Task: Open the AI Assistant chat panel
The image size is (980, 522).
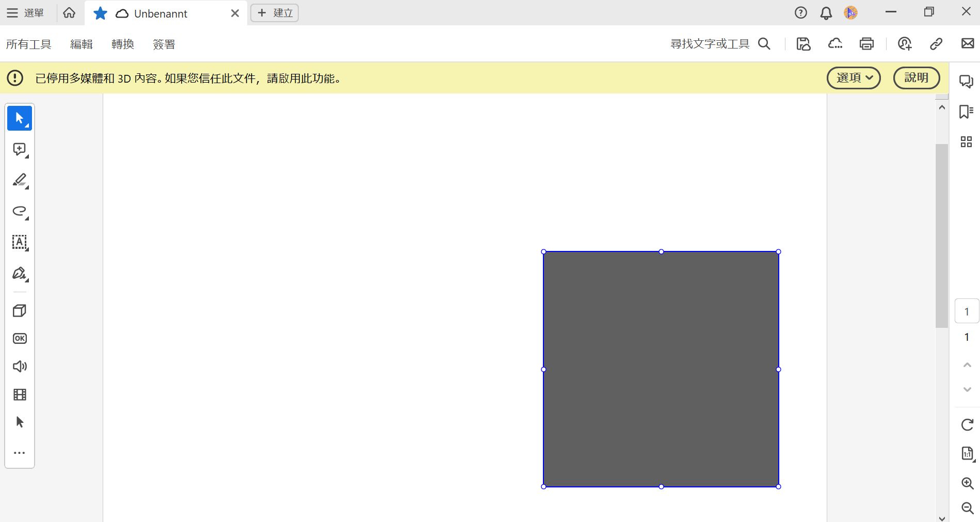Action: tap(966, 82)
